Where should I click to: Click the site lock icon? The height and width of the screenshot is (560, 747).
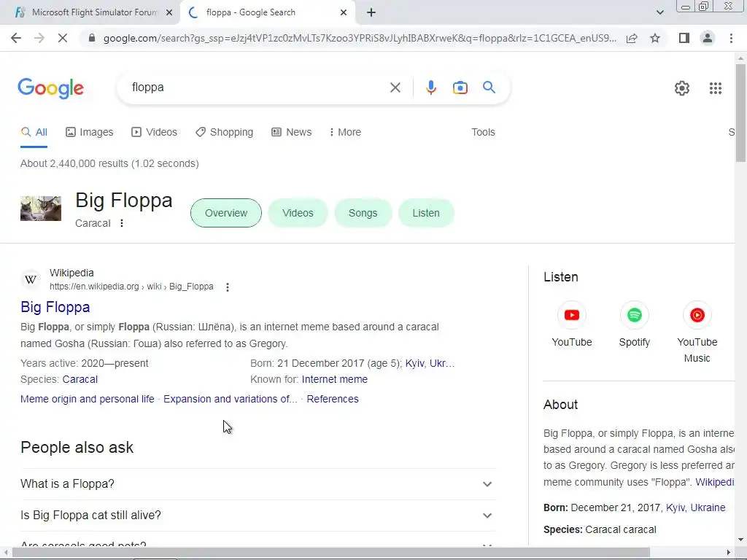tap(92, 38)
